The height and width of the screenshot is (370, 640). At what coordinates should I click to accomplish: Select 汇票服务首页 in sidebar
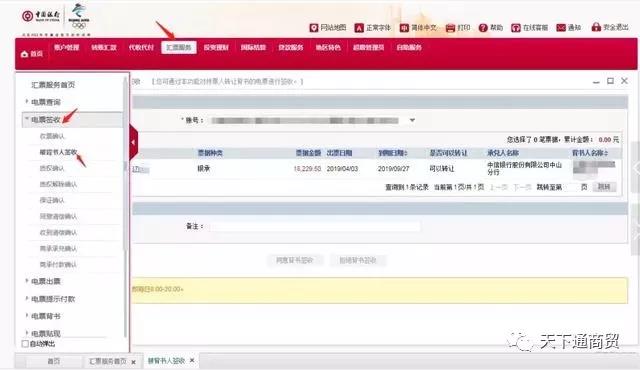coord(53,85)
